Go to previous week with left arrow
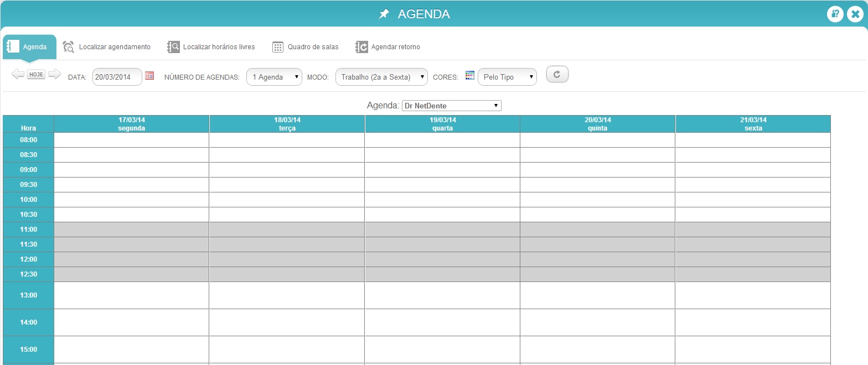 point(18,74)
